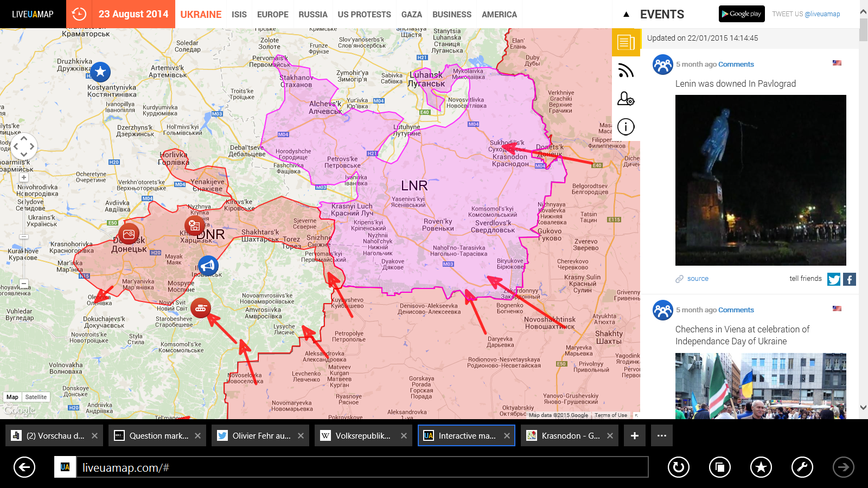Switch map to Map view
The width and height of the screenshot is (868, 488).
pyautogui.click(x=12, y=397)
